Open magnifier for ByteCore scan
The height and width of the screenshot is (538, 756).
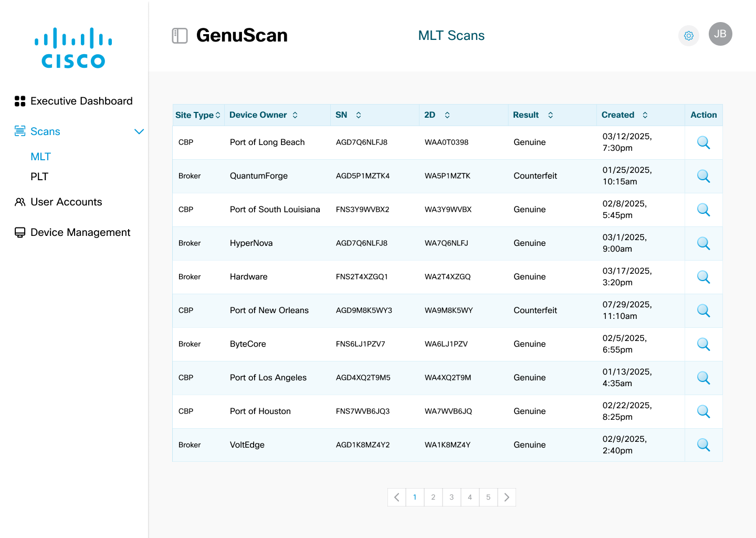pos(703,344)
